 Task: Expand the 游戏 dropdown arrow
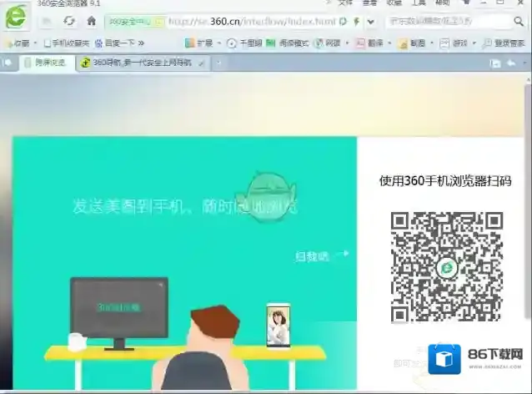(474, 43)
